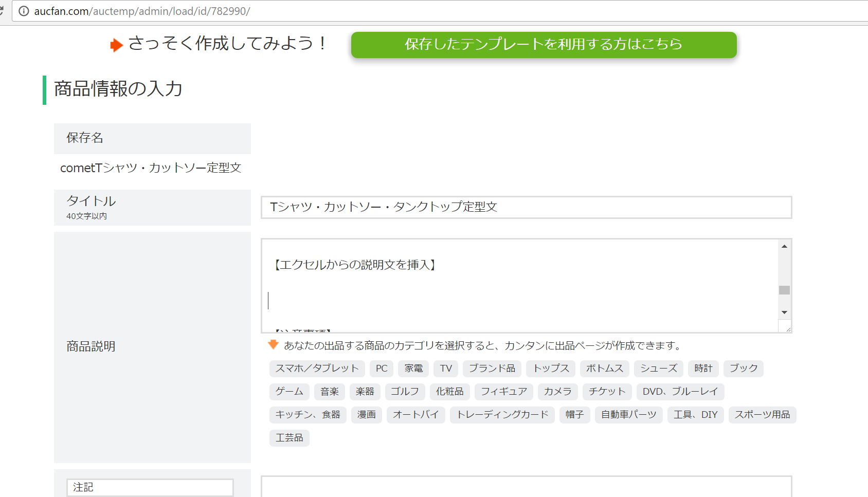
Task: Select the 自動車パーツ category tag
Action: click(x=629, y=415)
